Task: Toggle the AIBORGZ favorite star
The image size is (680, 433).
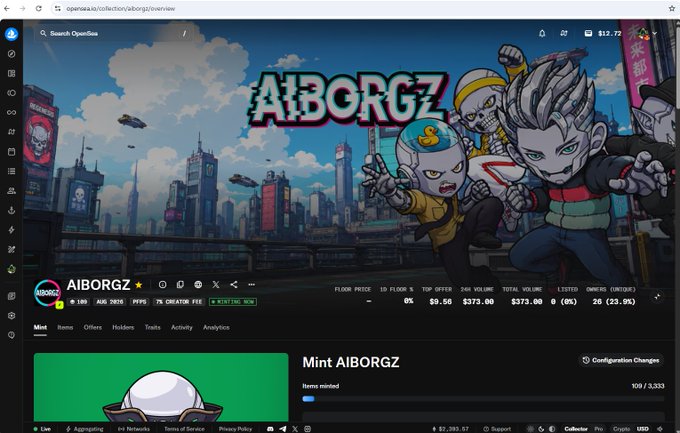Action: click(x=139, y=285)
